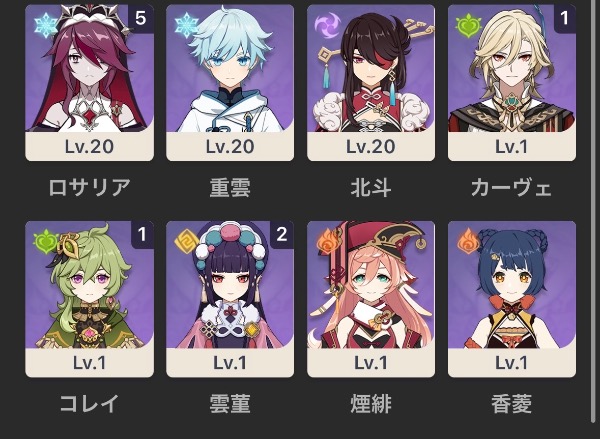The height and width of the screenshot is (439, 600).
Task: Click the Geo element icon on Yun Jin's card
Action: (186, 242)
